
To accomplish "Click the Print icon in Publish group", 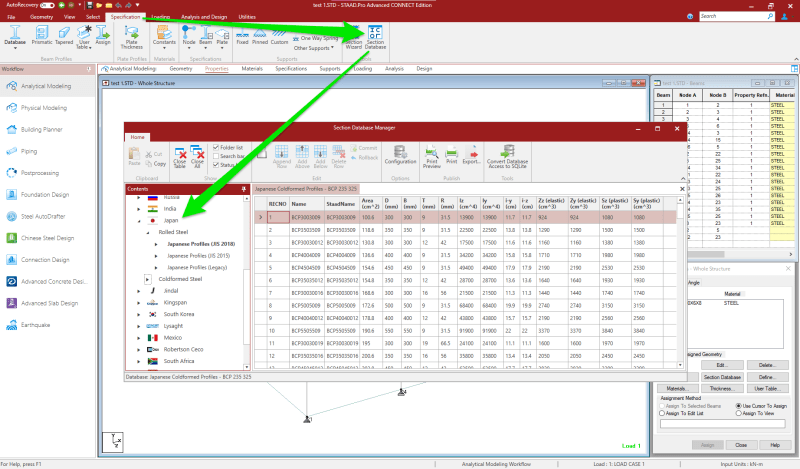I will tap(452, 155).
